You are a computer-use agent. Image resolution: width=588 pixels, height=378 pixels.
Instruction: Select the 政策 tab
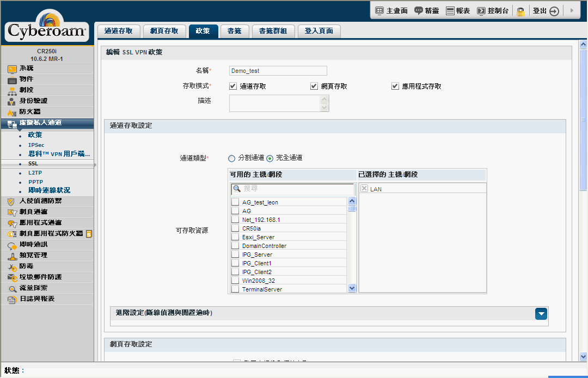pos(203,31)
